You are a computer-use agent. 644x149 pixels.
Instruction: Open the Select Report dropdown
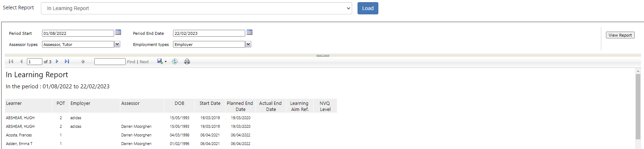pos(196,8)
